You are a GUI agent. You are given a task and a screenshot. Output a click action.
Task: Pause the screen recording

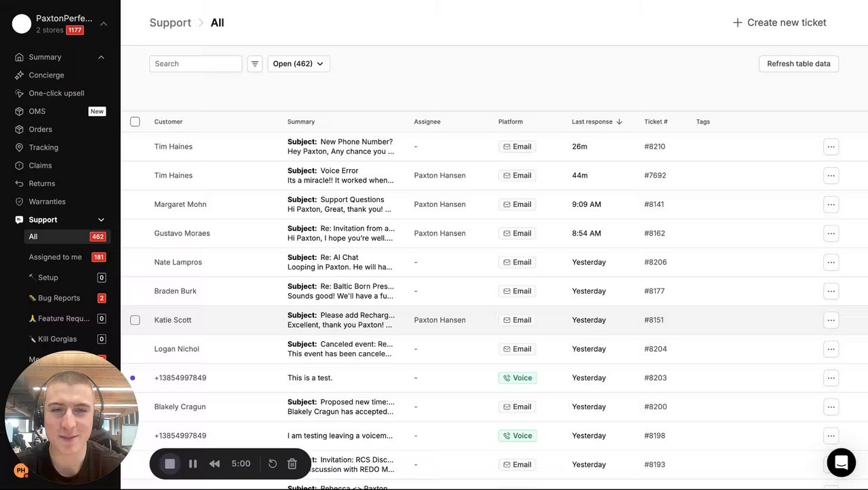click(x=193, y=464)
